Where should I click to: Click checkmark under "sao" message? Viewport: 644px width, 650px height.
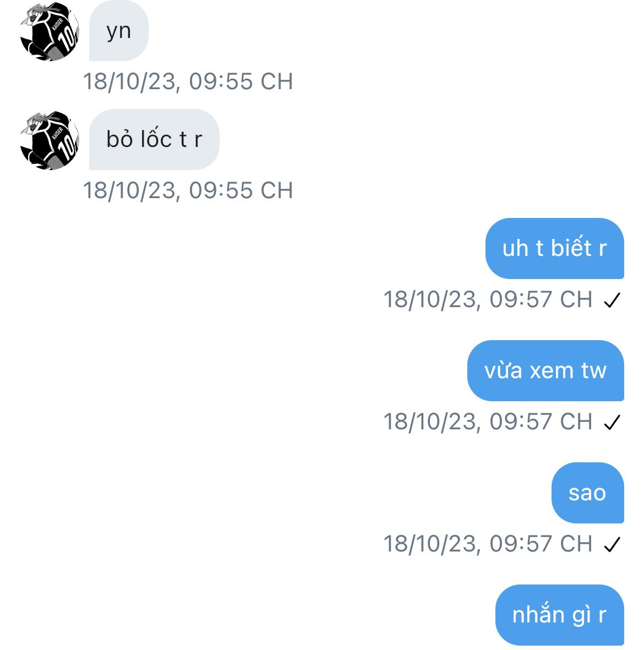coord(612,545)
